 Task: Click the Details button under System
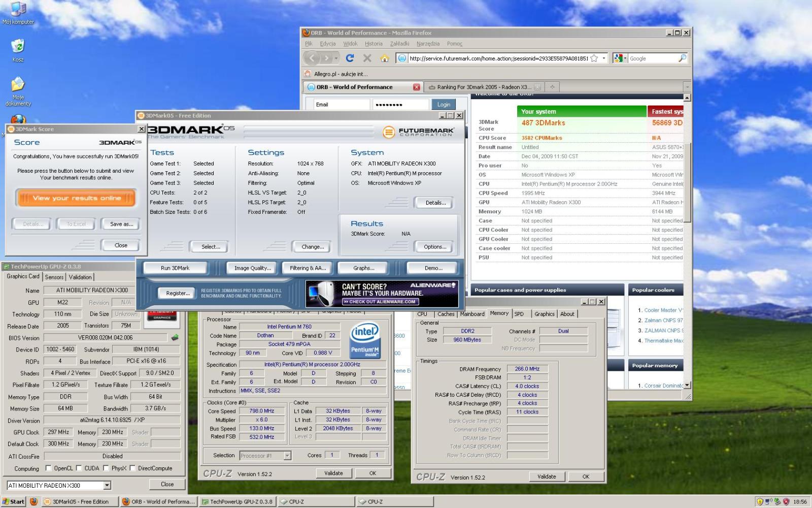tap(435, 203)
